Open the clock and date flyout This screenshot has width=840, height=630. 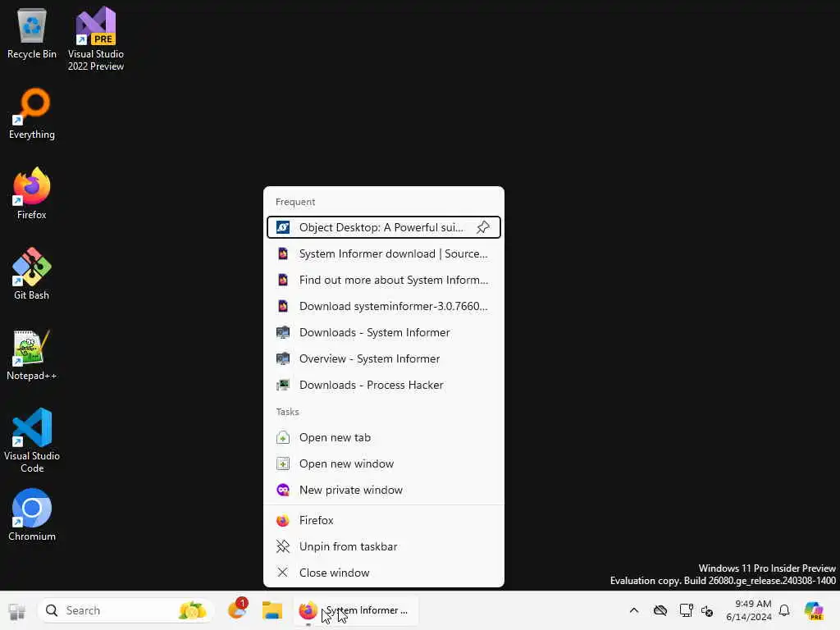click(749, 610)
